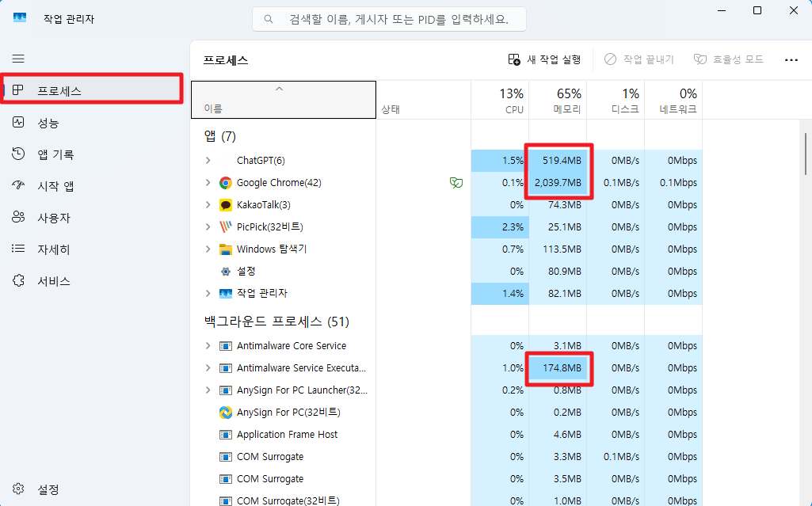Viewport: 812px width, 506px height.
Task: Sort processes by 이름 column
Action: pyautogui.click(x=284, y=100)
